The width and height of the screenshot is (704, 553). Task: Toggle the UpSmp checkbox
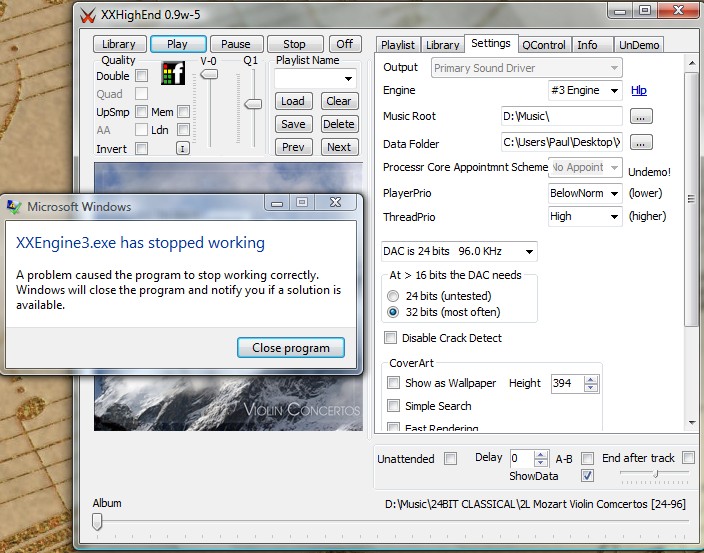click(141, 111)
